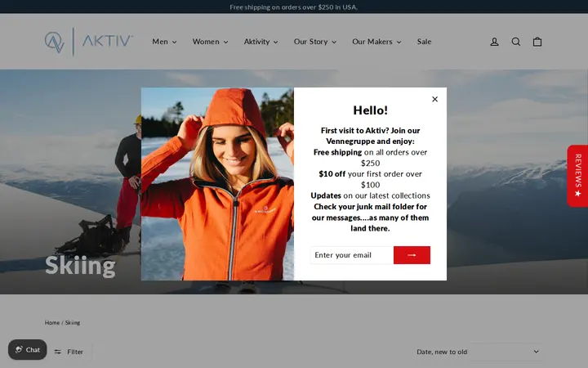Open the Chat widget
The image size is (588, 368).
pyautogui.click(x=28, y=350)
